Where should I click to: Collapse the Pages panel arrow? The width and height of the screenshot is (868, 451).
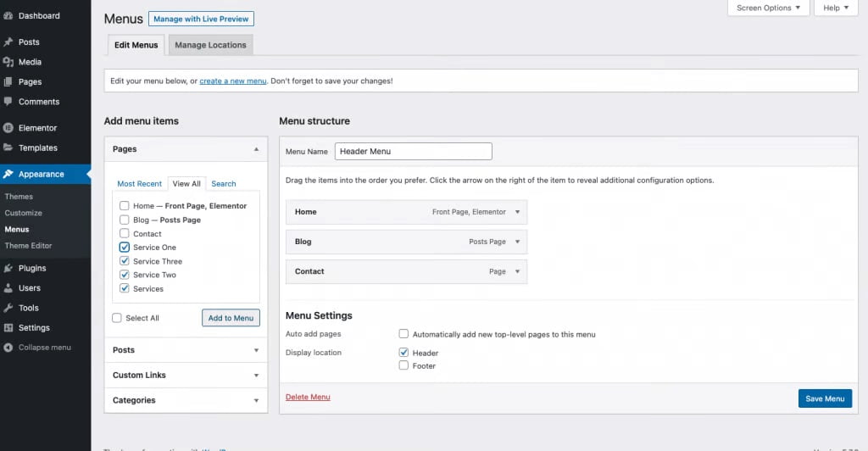click(256, 149)
